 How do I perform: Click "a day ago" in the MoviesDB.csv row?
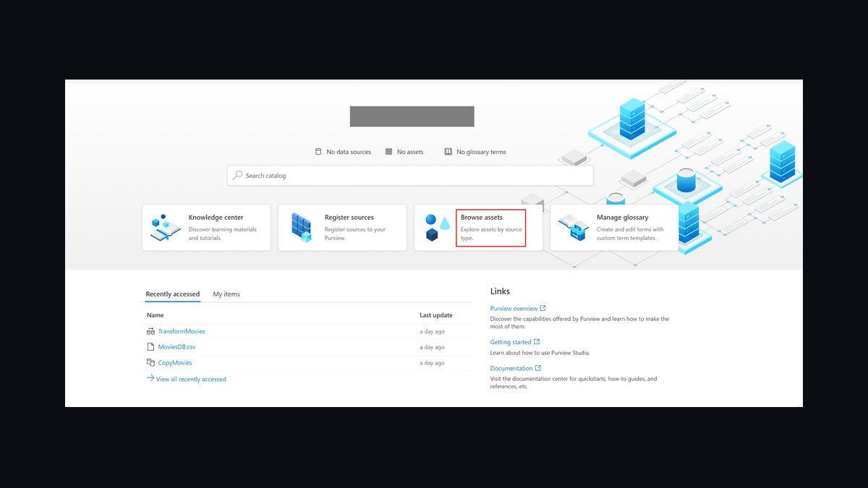point(432,348)
